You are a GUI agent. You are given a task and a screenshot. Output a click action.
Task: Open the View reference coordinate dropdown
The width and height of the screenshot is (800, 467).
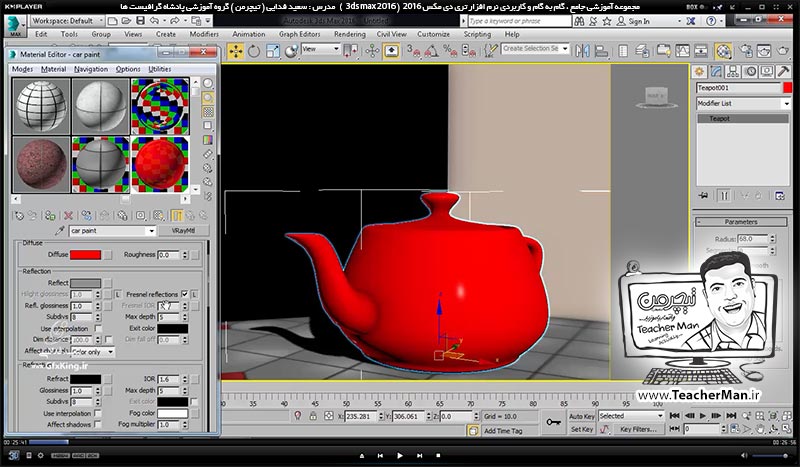click(x=320, y=49)
